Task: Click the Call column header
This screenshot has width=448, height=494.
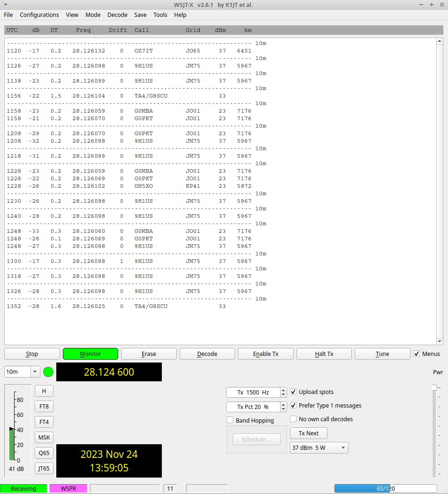Action: click(142, 30)
